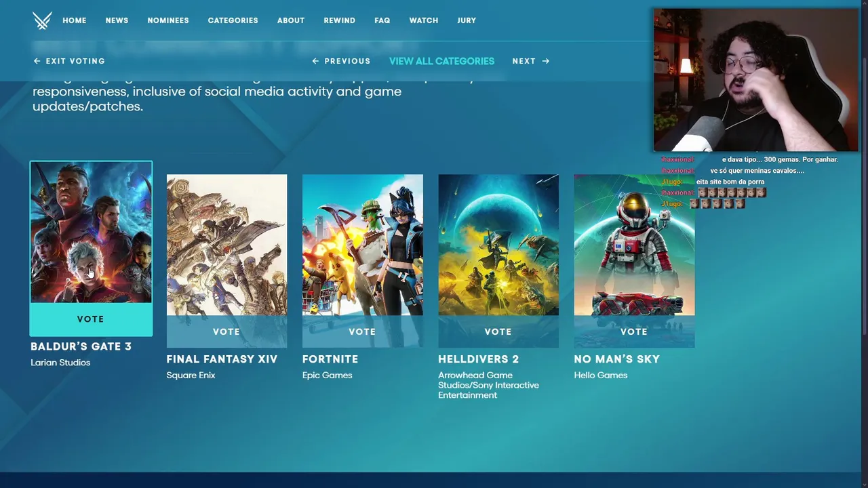Click the FINAL FANTASY XIV title
Screen dimensions: 868x488
click(222, 359)
